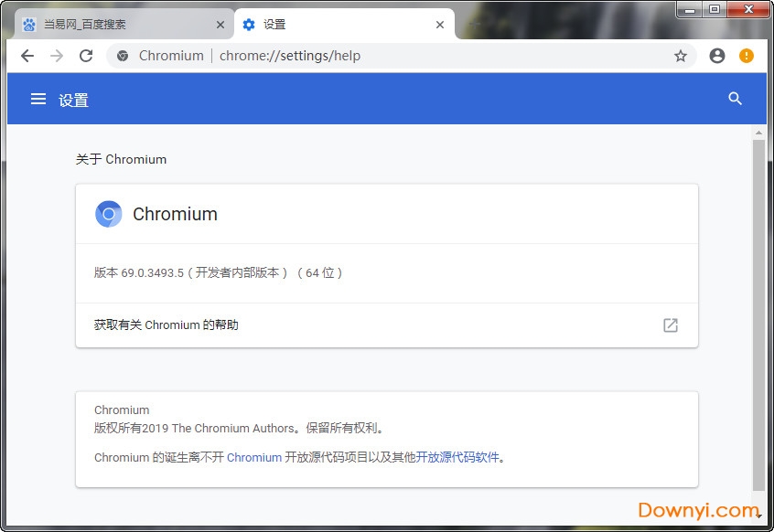Viewport: 774px width, 532px height.
Task: Reload the page with the refresh icon
Action: 86,56
